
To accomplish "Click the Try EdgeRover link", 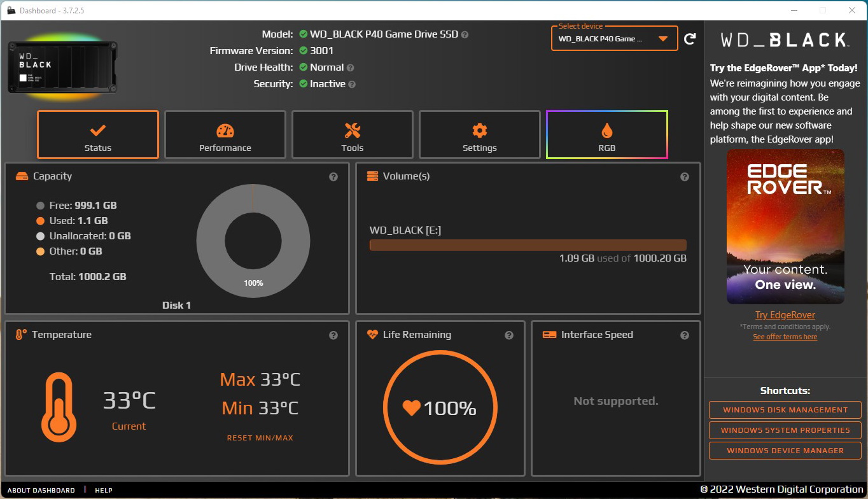I will [785, 314].
